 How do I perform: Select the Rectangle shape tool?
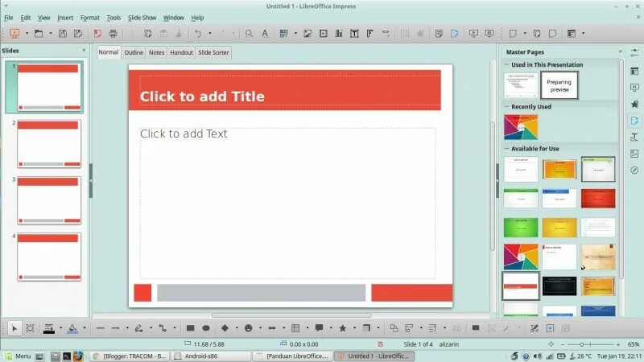190,328
